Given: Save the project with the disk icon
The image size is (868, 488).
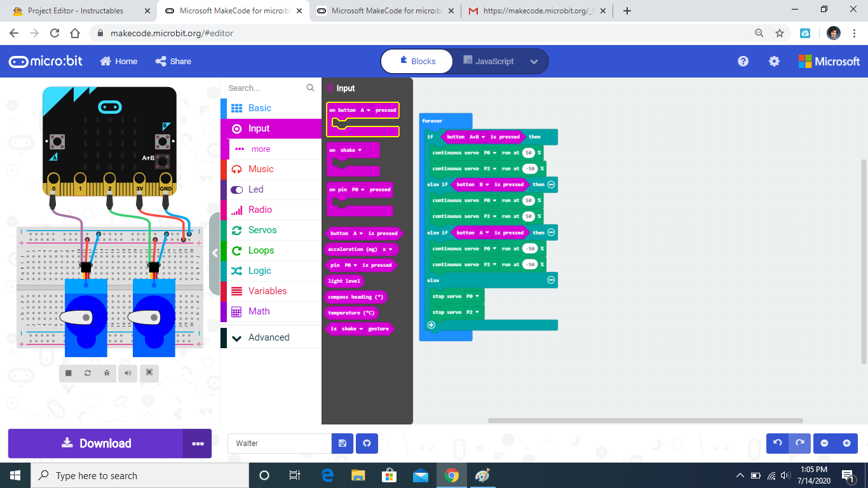Looking at the screenshot, I should pos(342,444).
